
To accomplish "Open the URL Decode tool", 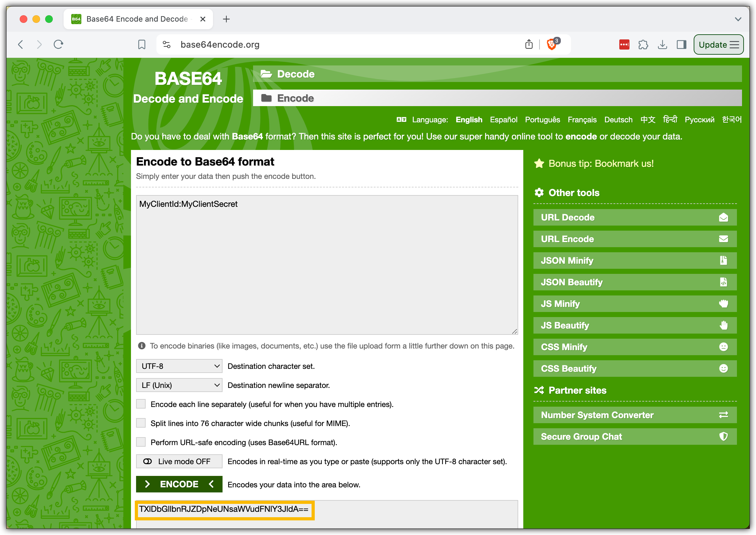I will [635, 217].
